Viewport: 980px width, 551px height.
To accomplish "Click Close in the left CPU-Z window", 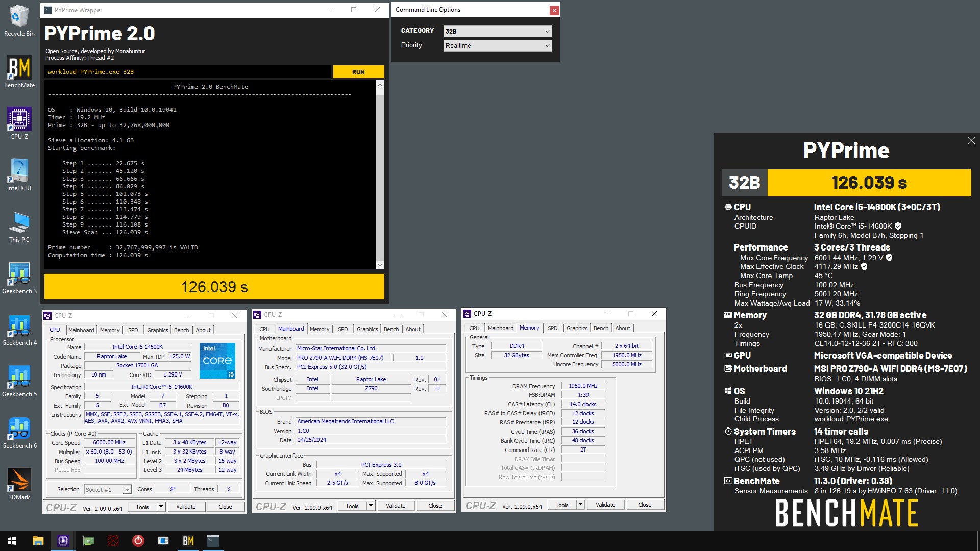I will tap(225, 507).
